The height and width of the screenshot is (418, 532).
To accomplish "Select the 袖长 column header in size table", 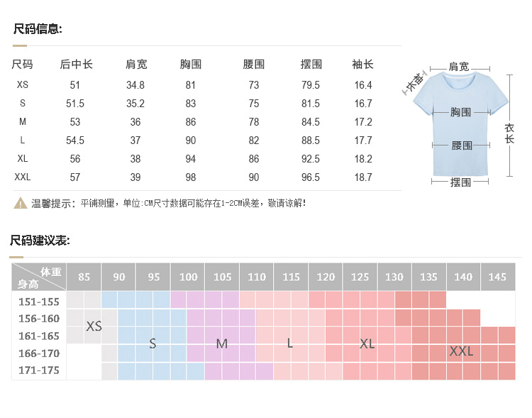I will click(x=362, y=65).
